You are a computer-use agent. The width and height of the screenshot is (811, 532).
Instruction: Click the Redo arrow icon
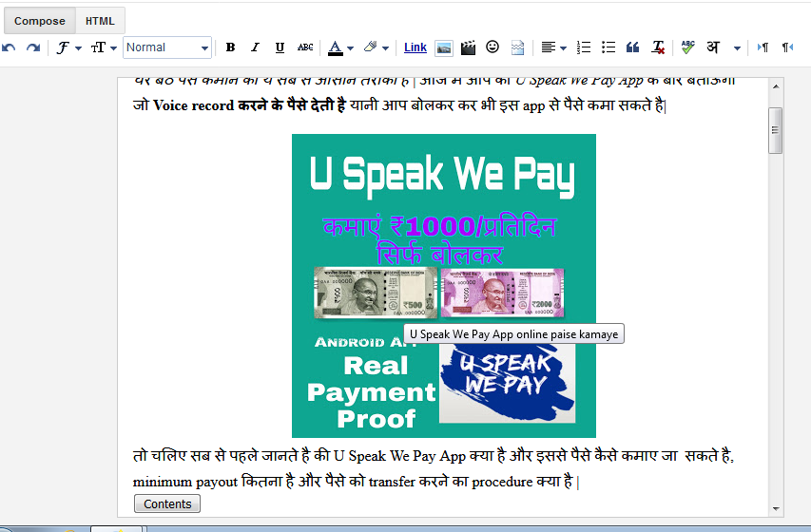point(33,47)
